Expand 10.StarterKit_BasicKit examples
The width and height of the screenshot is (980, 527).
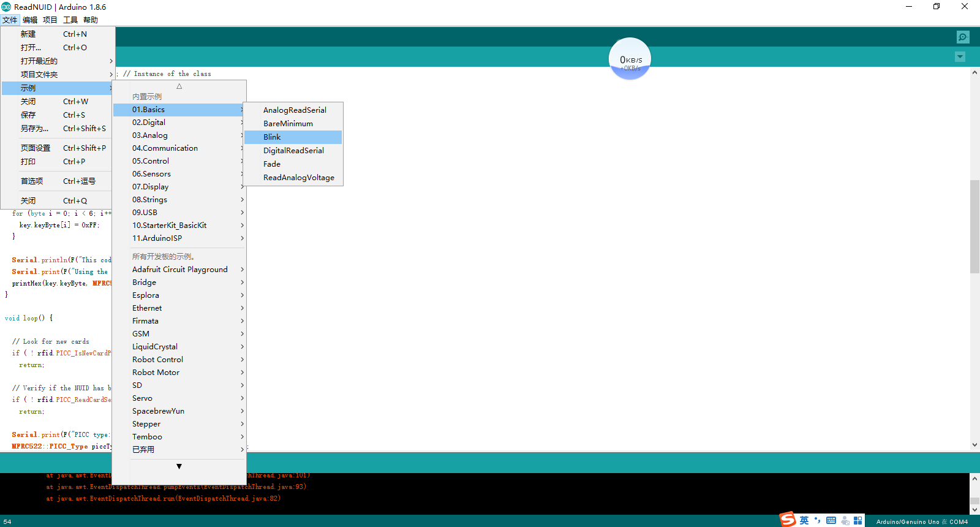click(x=179, y=226)
